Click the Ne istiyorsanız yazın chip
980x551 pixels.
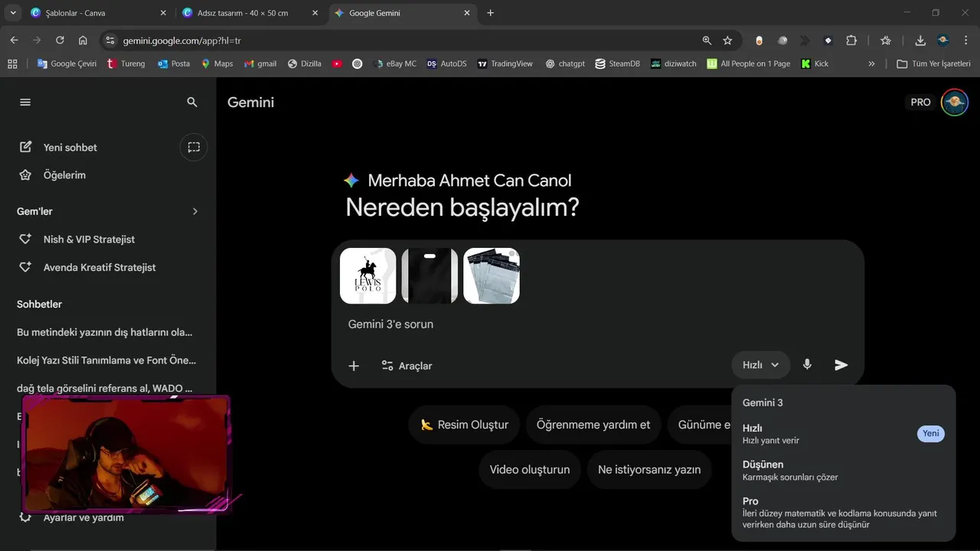(649, 470)
